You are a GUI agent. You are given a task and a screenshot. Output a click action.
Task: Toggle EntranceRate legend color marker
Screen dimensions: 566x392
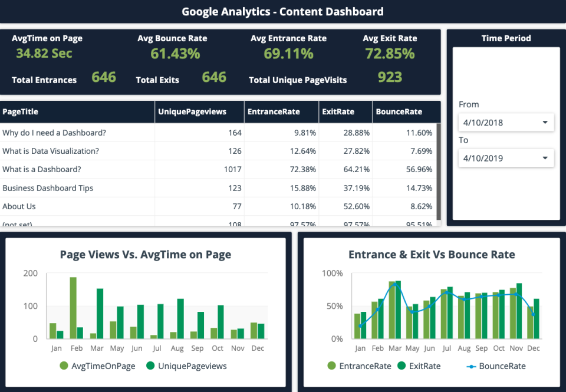(332, 366)
